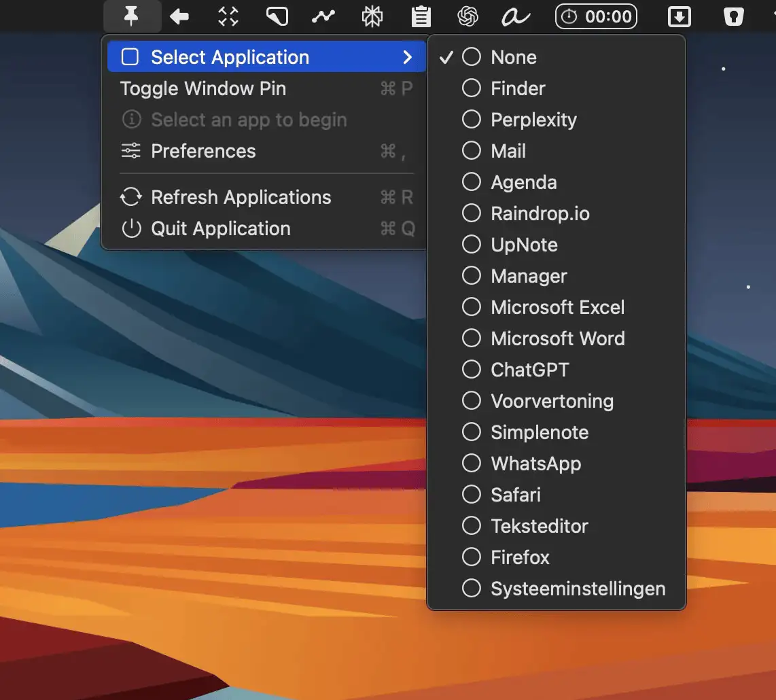Pick Voorvertoning from the application list

click(557, 400)
